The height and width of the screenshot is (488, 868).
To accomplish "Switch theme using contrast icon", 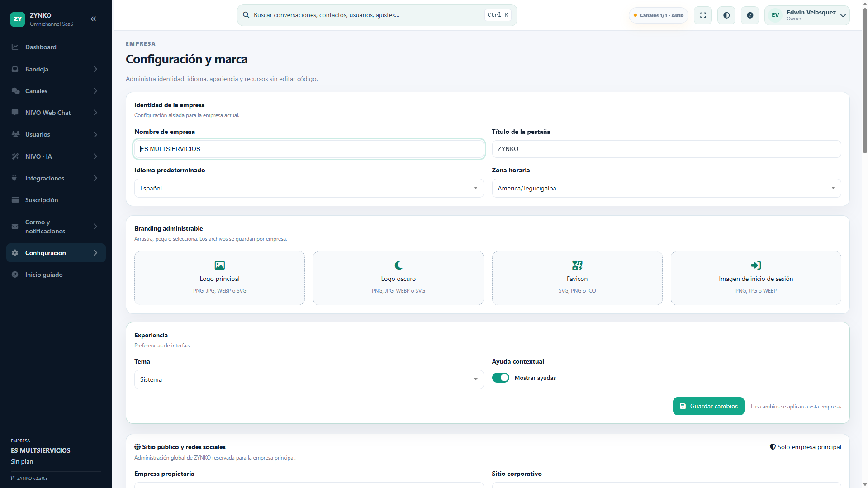I will [x=726, y=15].
